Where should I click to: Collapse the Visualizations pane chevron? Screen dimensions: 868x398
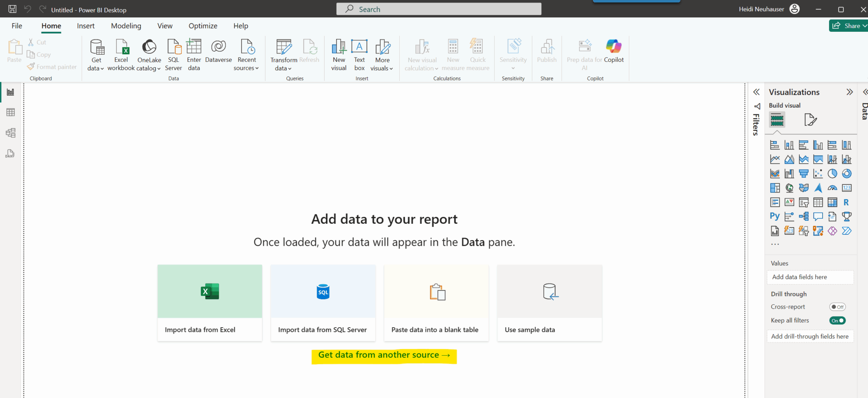tap(849, 92)
